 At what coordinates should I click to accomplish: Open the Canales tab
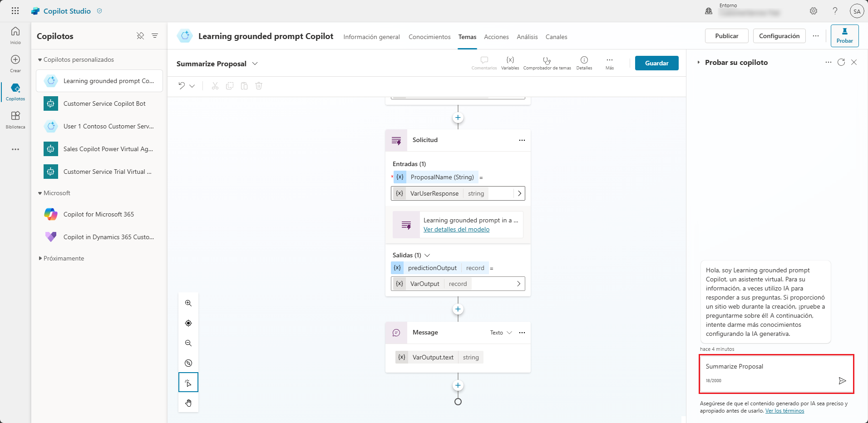click(x=556, y=37)
